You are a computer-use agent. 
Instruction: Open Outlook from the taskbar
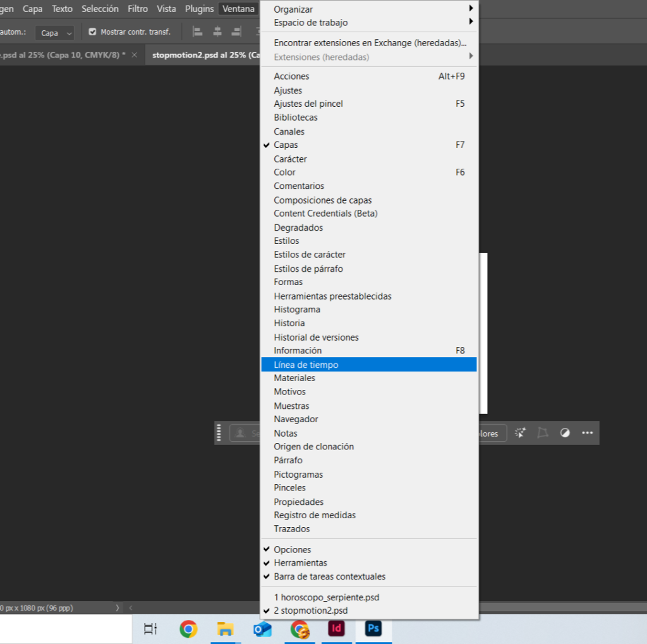pos(262,629)
